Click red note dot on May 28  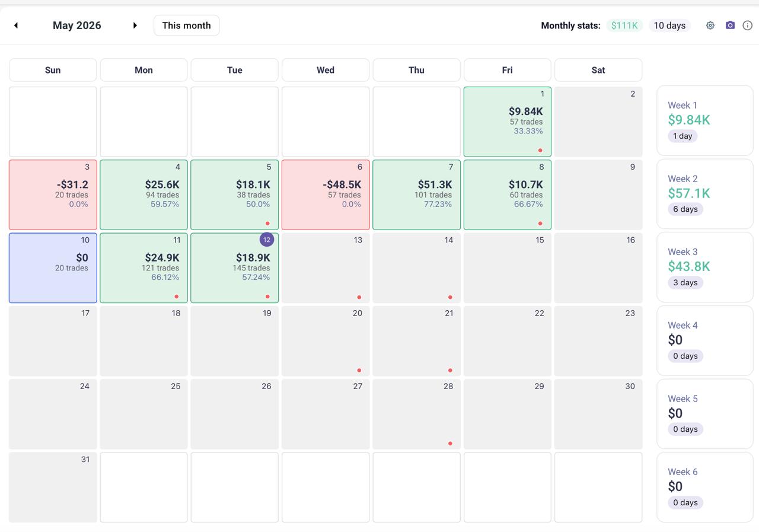coord(450,444)
